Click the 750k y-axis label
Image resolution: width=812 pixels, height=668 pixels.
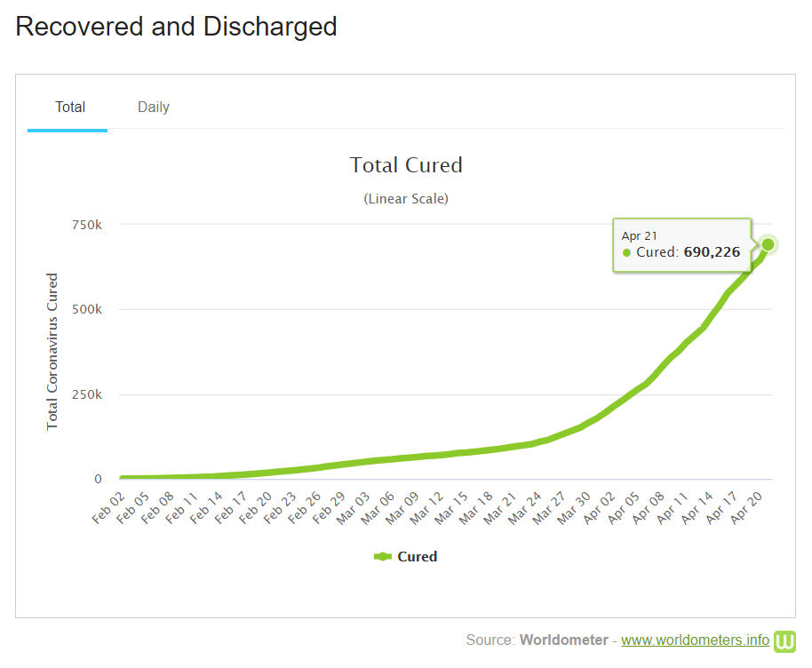pos(87,225)
